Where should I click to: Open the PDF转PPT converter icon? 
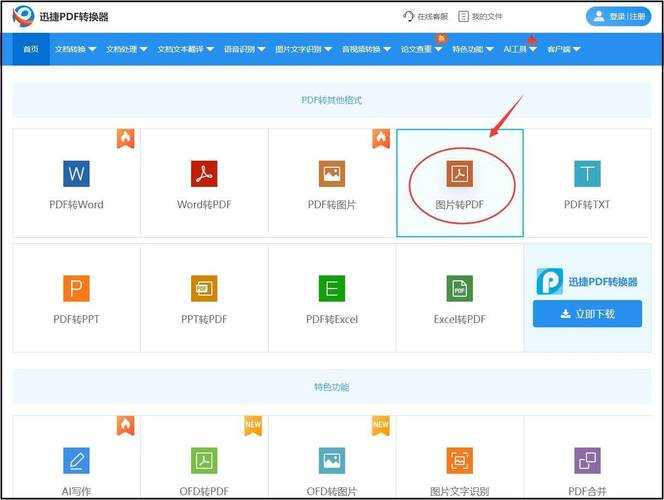76,289
